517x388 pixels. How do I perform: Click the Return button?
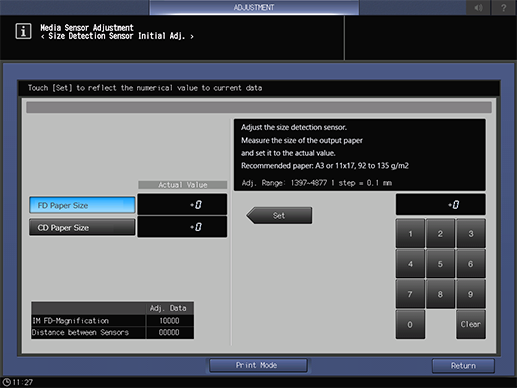pyautogui.click(x=463, y=366)
